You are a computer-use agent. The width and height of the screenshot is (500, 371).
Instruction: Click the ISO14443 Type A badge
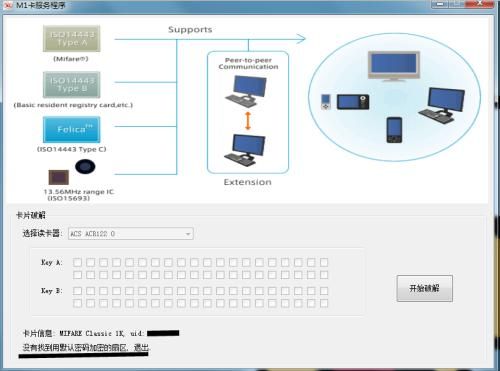(x=72, y=39)
